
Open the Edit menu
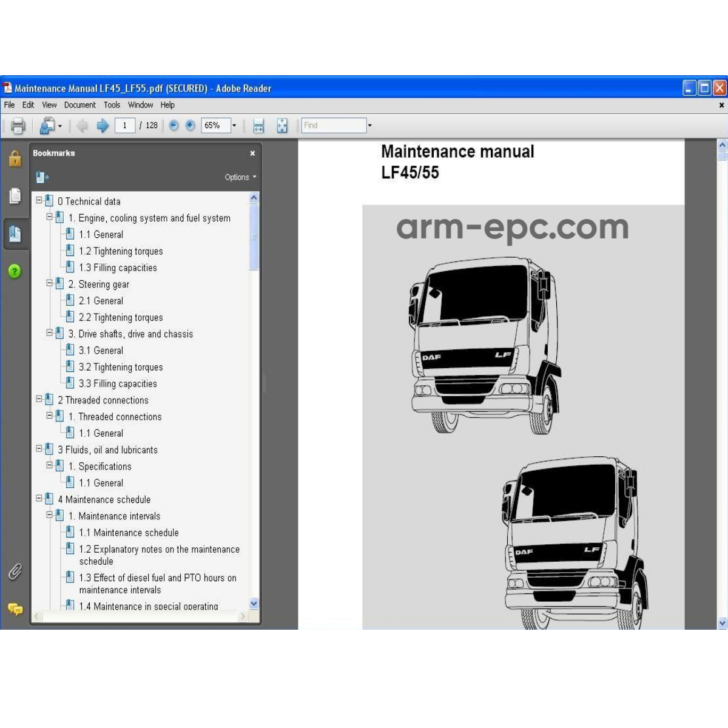tap(29, 105)
